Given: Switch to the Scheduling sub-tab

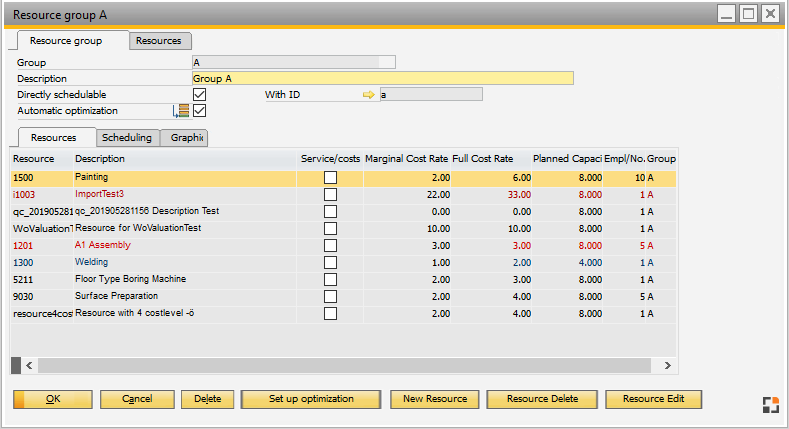Looking at the screenshot, I should click(x=127, y=138).
